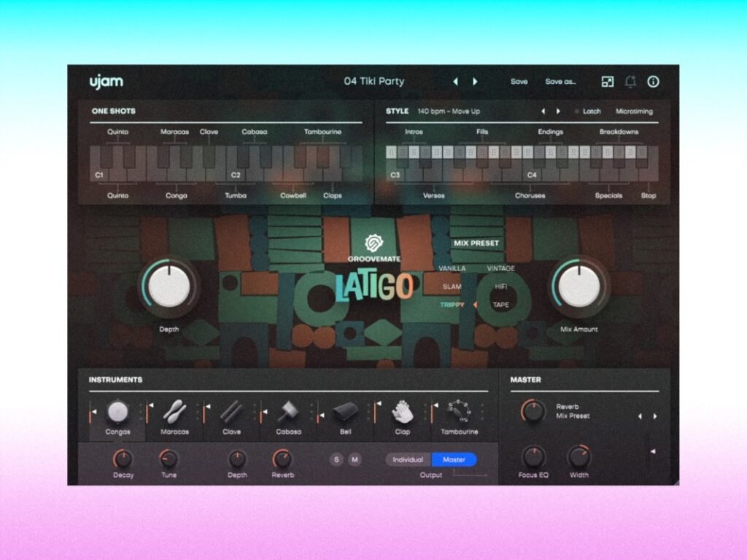Select the Clave instrument icon
Viewport: 747px width, 560px height.
pos(231,412)
